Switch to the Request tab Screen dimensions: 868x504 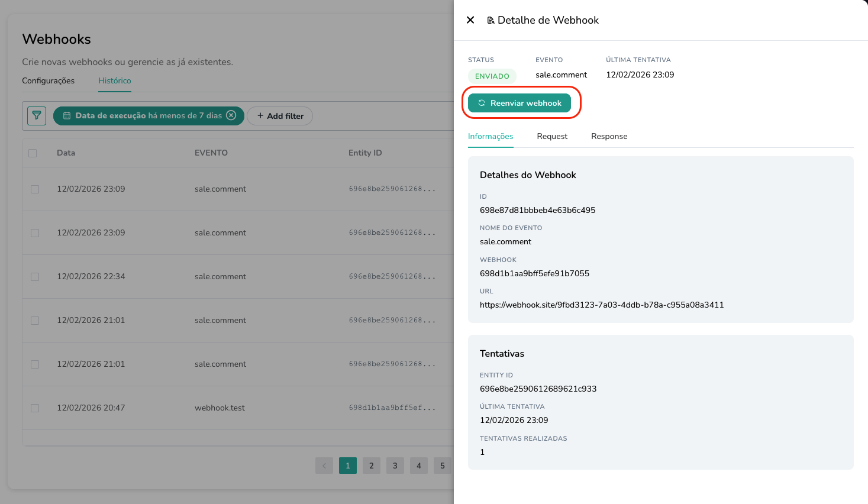(551, 136)
